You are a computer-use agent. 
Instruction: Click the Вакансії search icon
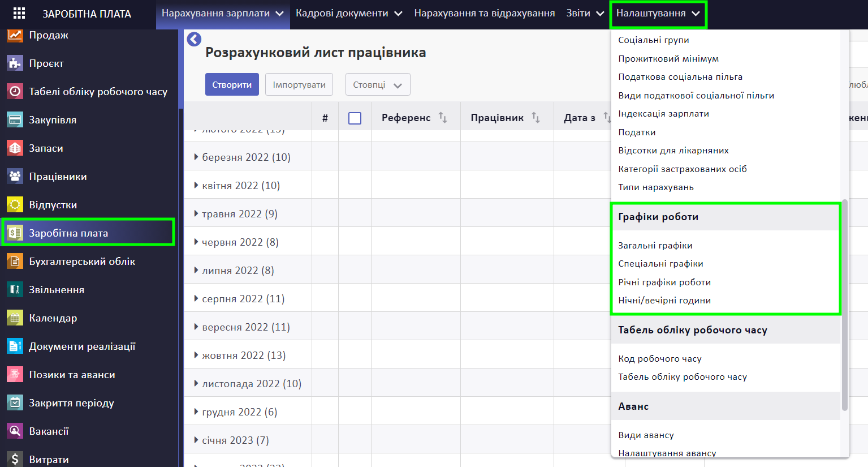(15, 431)
